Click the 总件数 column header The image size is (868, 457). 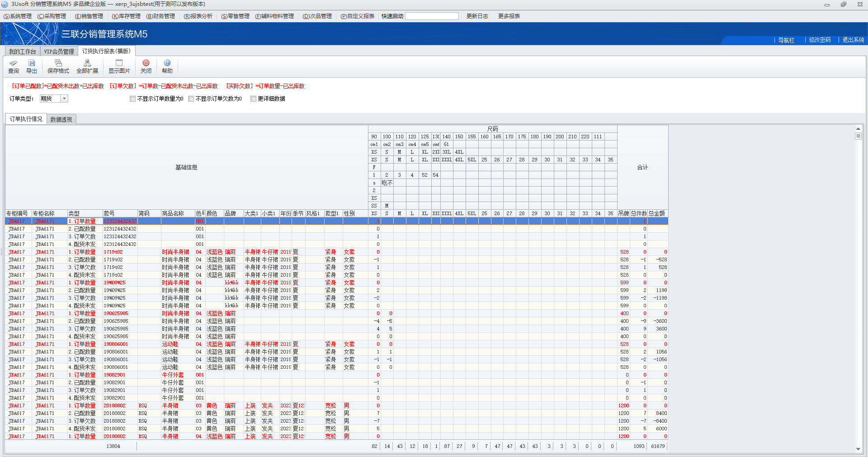(639, 213)
